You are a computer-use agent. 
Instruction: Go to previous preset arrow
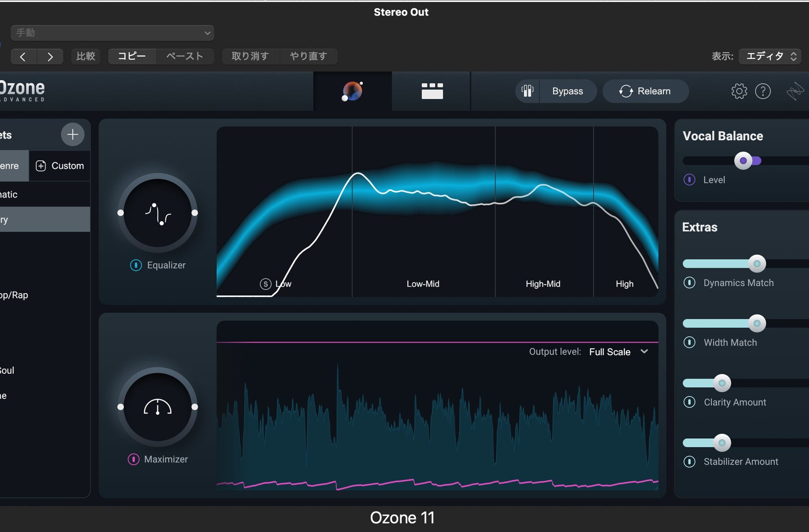23,57
